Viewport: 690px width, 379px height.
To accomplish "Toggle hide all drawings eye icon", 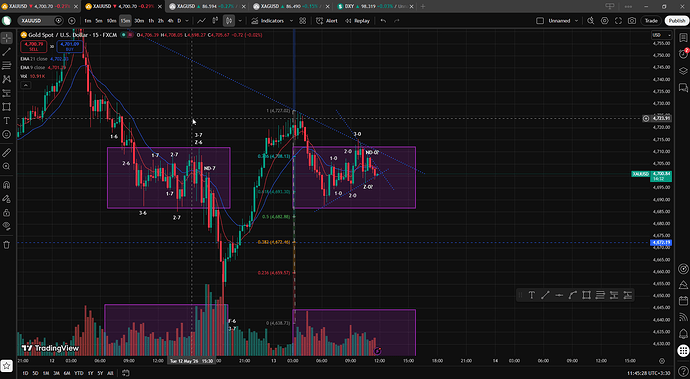I will point(7,226).
